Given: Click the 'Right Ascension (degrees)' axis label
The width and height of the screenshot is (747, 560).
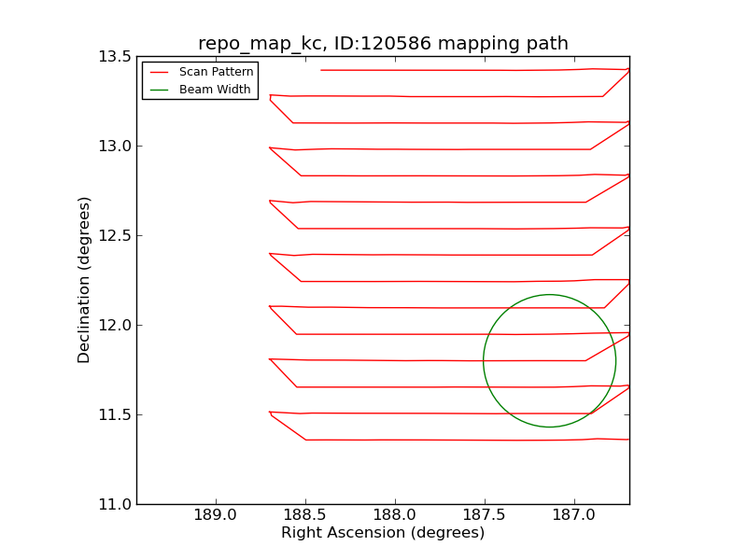Looking at the screenshot, I should click(x=383, y=532).
